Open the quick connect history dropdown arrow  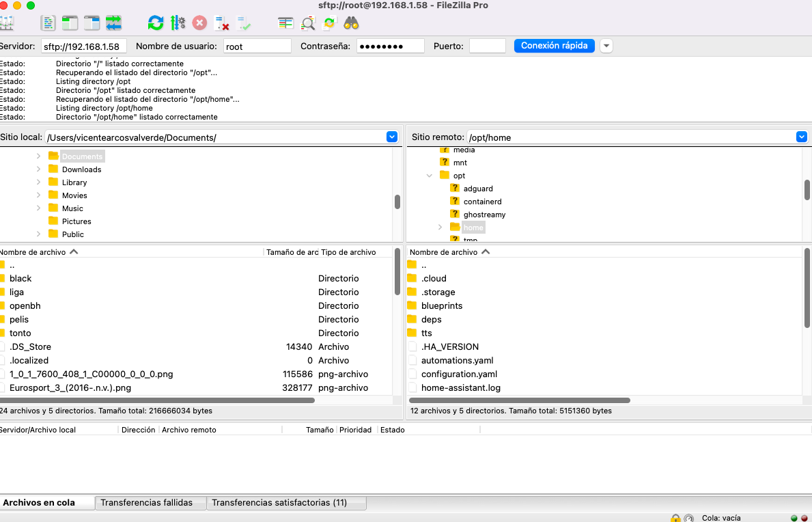606,46
